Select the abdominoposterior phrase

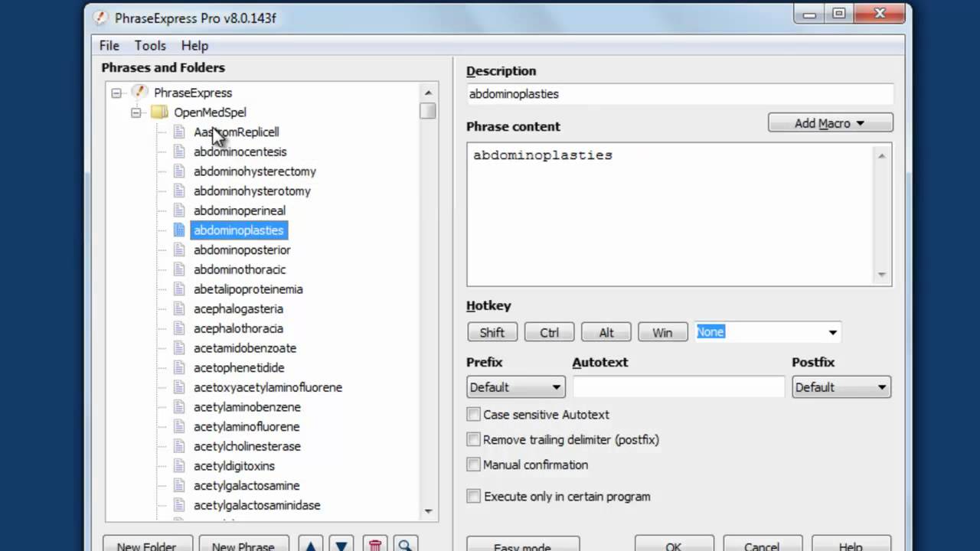click(242, 250)
